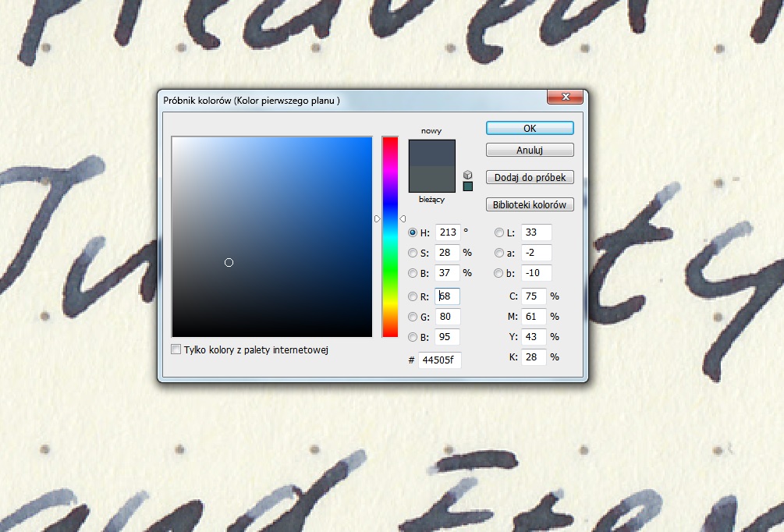The height and width of the screenshot is (532, 784).
Task: Click the small teal web-safe color swatch
Action: coord(468,186)
